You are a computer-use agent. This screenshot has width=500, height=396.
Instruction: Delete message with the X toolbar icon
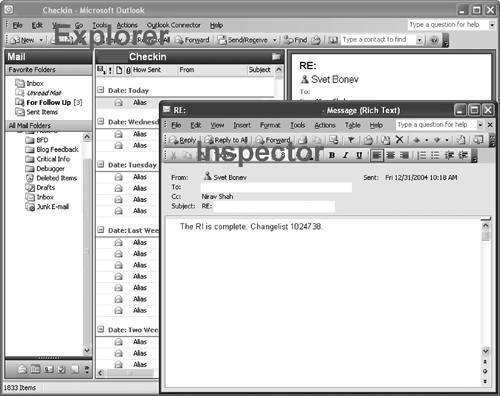pos(399,140)
